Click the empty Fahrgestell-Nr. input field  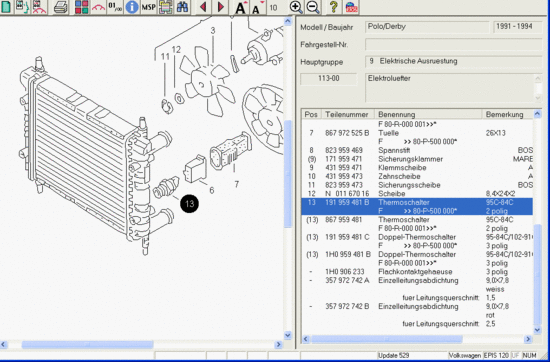click(454, 45)
